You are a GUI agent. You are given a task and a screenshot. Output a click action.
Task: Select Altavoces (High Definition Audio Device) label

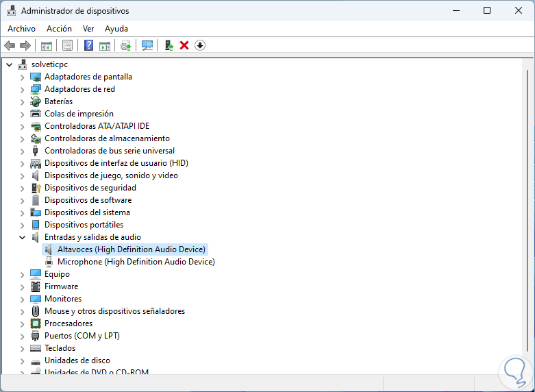coord(132,249)
